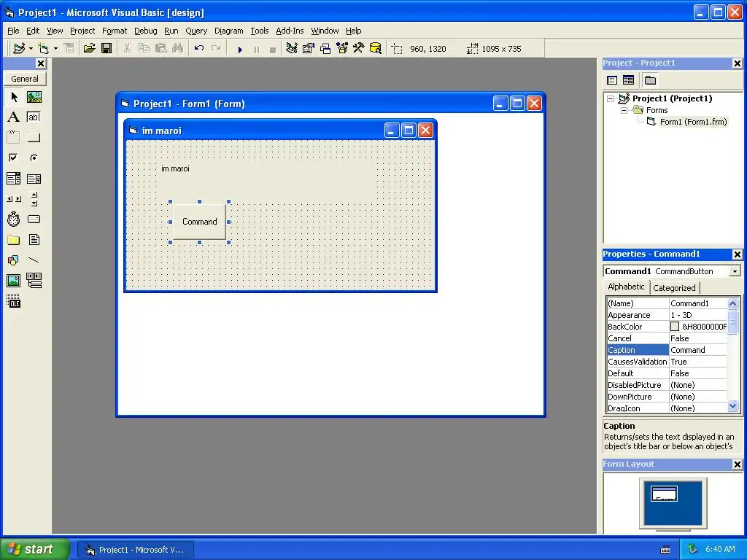
Task: Click the Save Project floppy icon
Action: (x=107, y=49)
